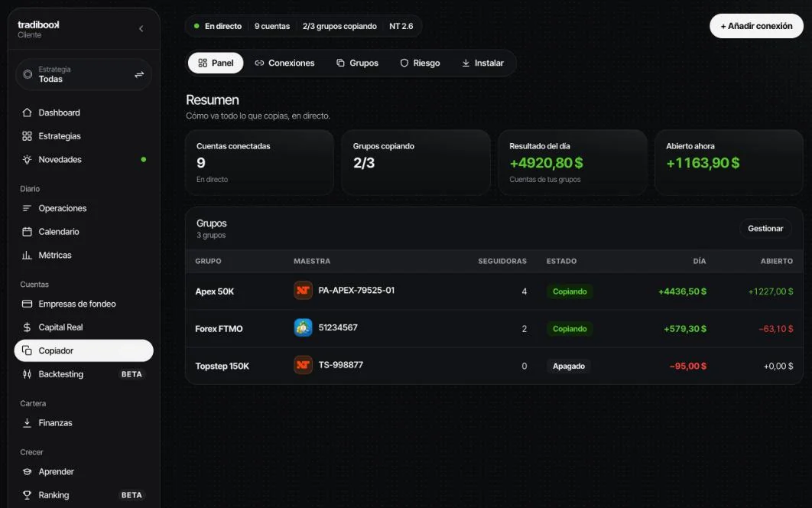Click the Gestionar button
Screen dimensions: 812x508
[765, 228]
